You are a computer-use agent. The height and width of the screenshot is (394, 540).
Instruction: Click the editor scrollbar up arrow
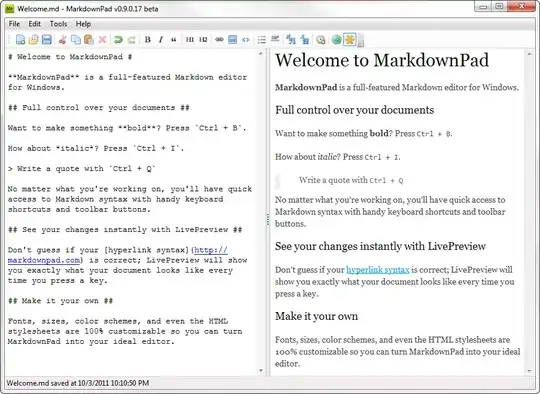[261, 54]
